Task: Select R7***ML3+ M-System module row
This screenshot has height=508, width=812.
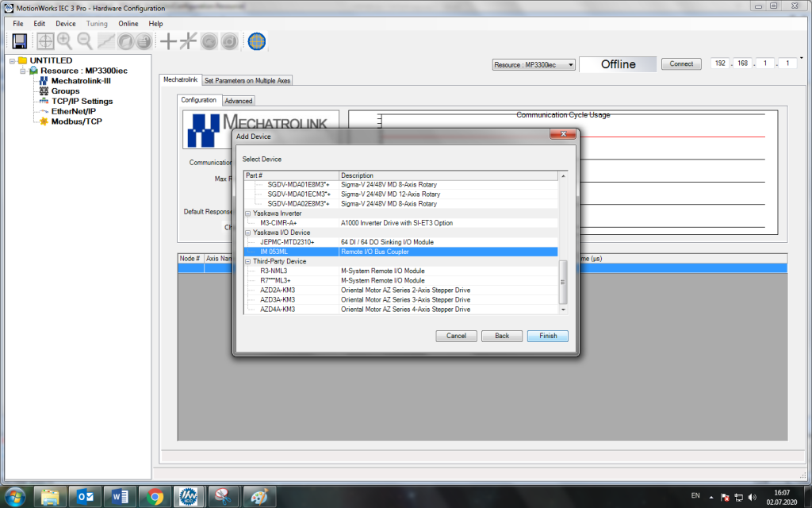Action: [400, 280]
